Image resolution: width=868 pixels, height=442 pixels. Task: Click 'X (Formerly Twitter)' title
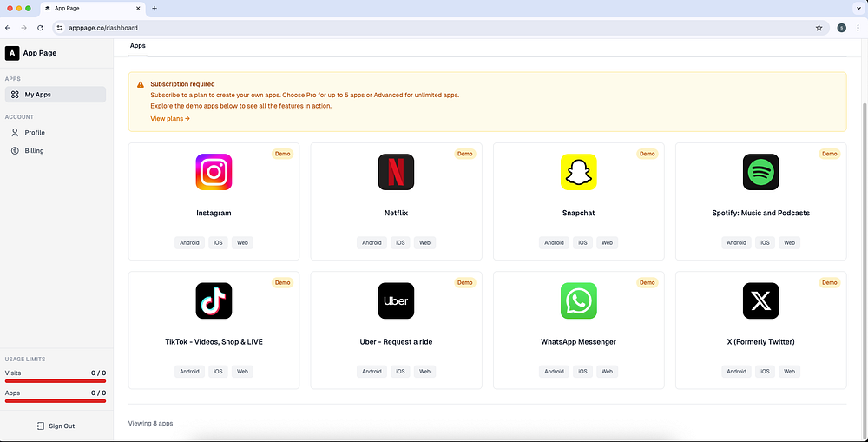(760, 342)
